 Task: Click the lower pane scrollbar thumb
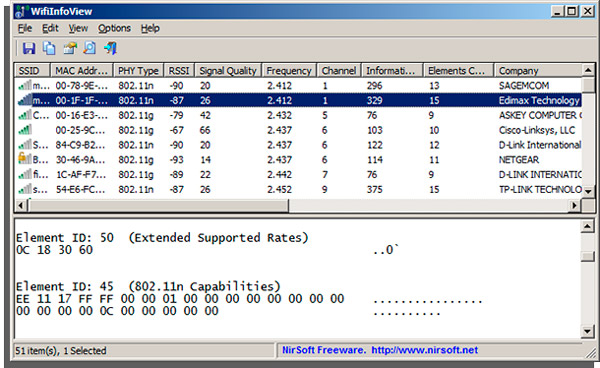pyautogui.click(x=588, y=256)
